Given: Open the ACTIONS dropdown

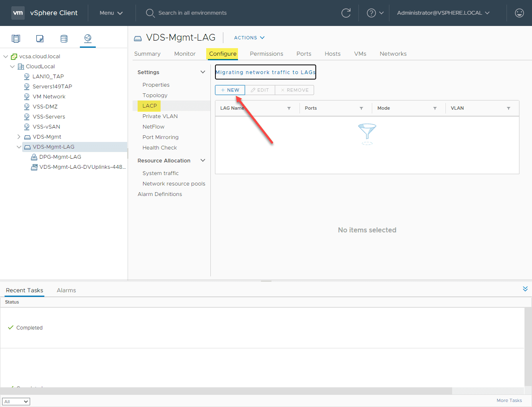Looking at the screenshot, I should (x=249, y=38).
